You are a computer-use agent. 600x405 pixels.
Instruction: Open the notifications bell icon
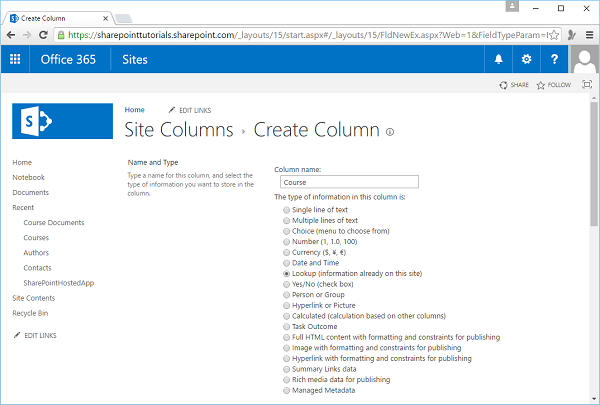(499, 59)
